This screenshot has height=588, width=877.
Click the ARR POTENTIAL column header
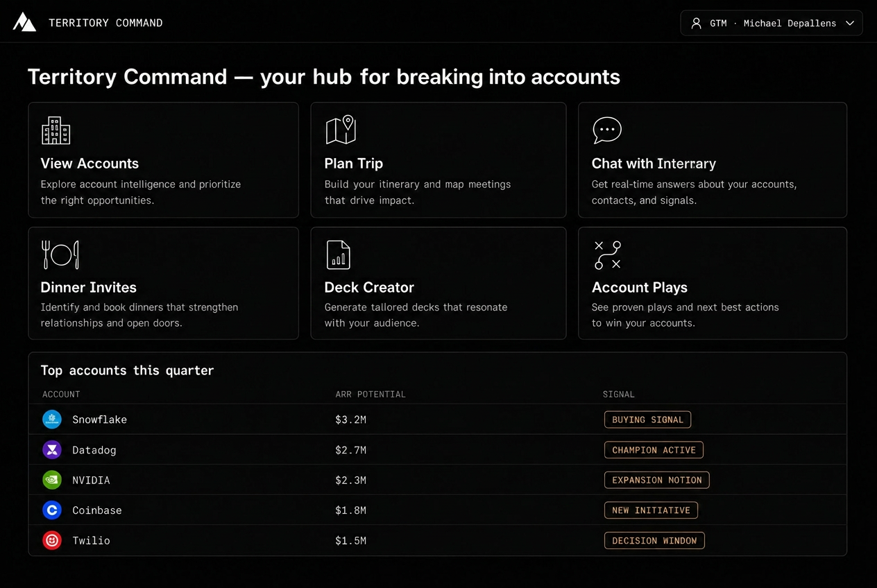click(x=371, y=395)
